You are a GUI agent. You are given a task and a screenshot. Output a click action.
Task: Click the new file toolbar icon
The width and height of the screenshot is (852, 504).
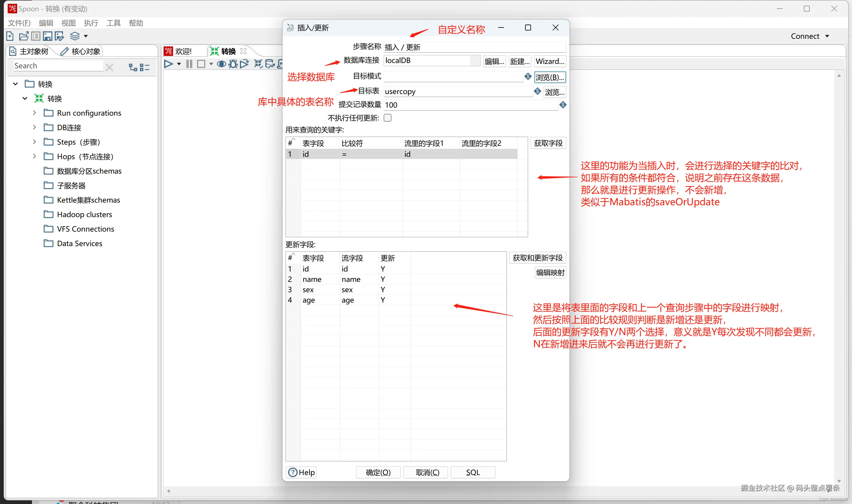pos(10,36)
